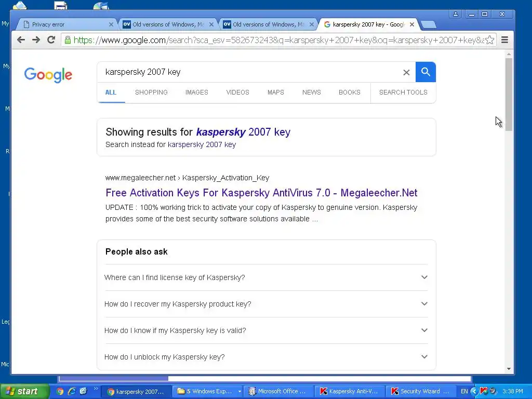Click the People also ask heading
Viewport: 532px width, 399px height.
(137, 252)
